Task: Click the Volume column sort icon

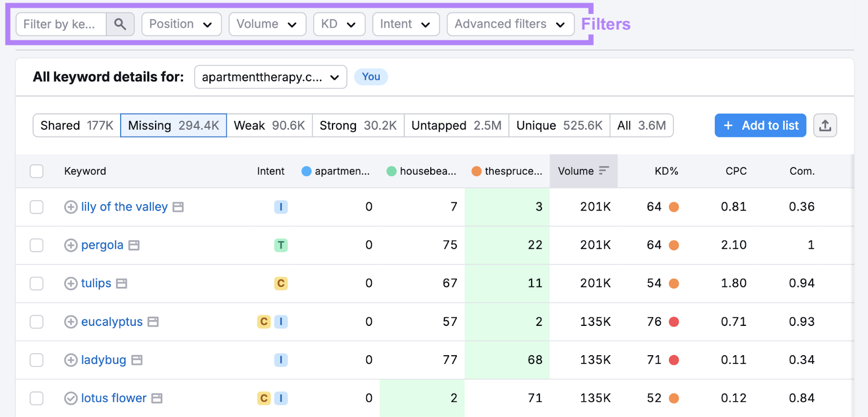Action: [x=604, y=171]
